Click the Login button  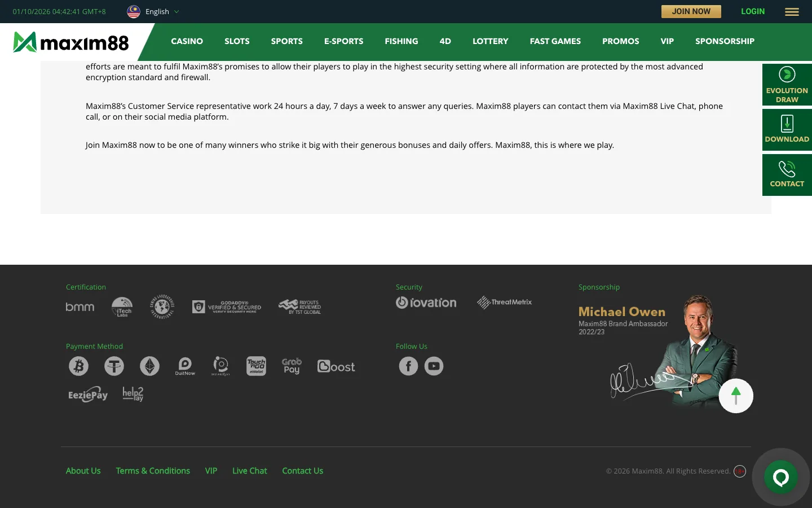(753, 11)
